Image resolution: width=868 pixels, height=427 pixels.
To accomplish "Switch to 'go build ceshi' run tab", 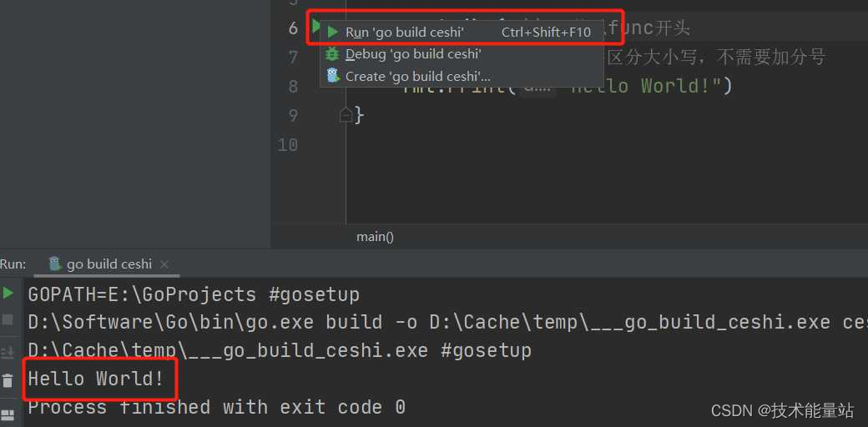I will [108, 264].
